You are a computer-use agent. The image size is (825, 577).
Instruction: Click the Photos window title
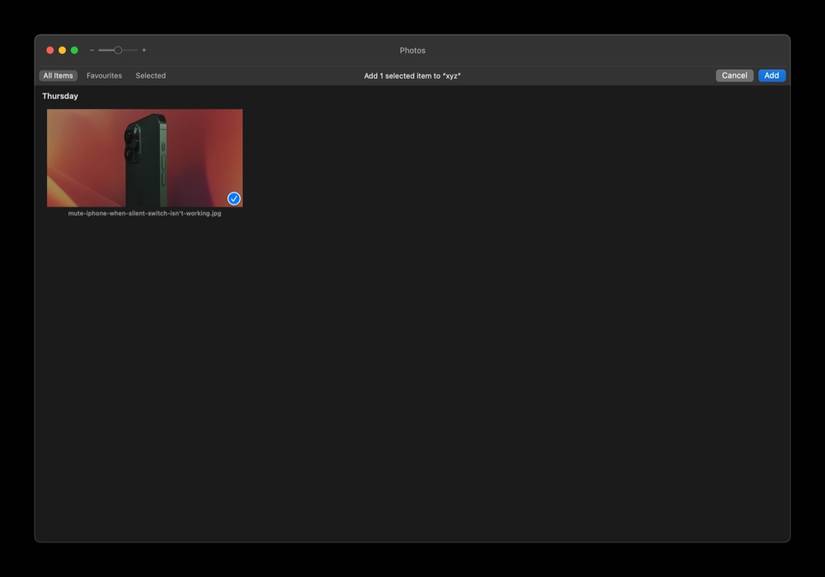(412, 49)
